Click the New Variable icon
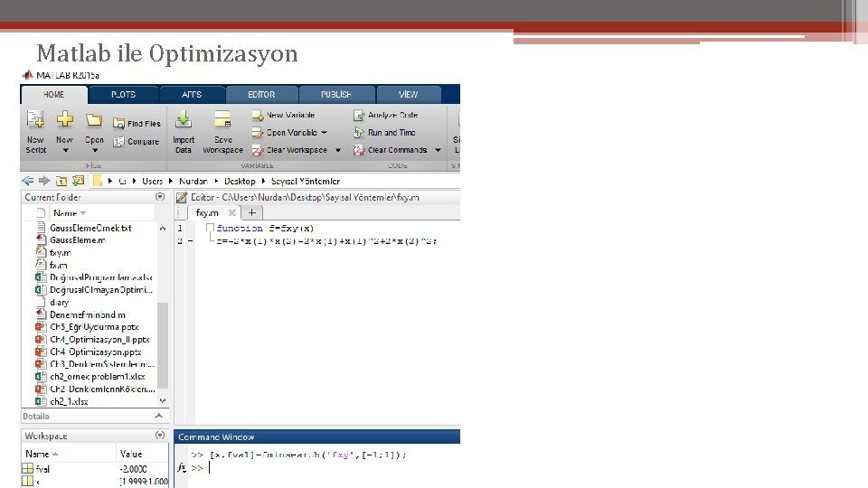 (258, 115)
